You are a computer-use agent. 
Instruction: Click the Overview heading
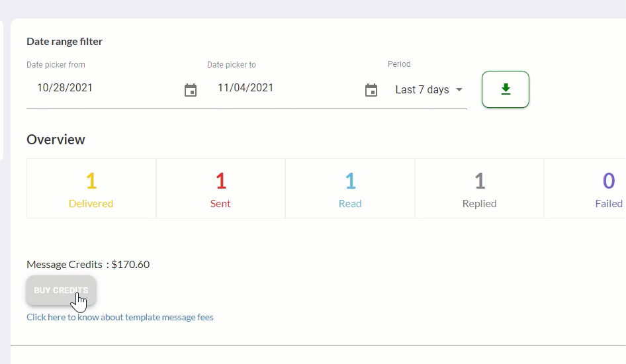(56, 140)
